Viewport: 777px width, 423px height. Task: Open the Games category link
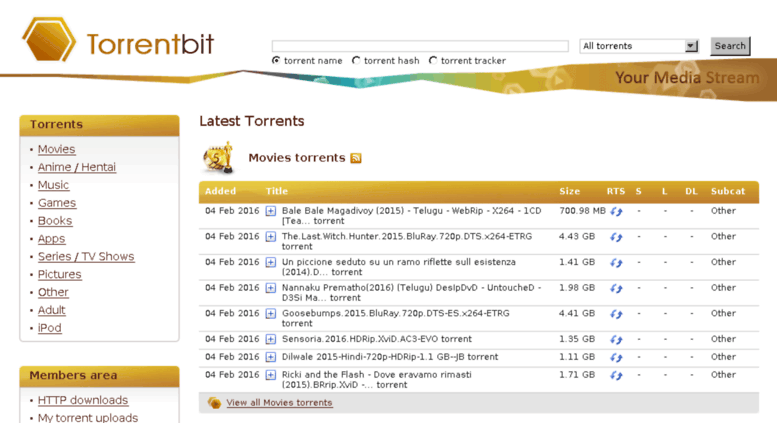tap(57, 203)
